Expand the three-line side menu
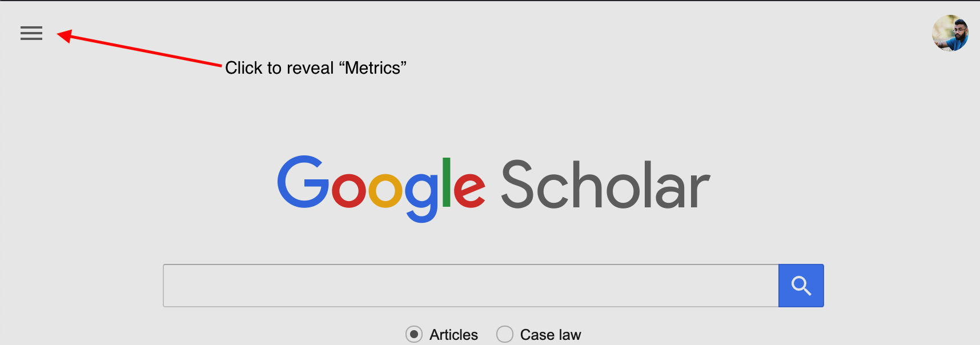Screen dimensions: 980x345 coord(31,33)
